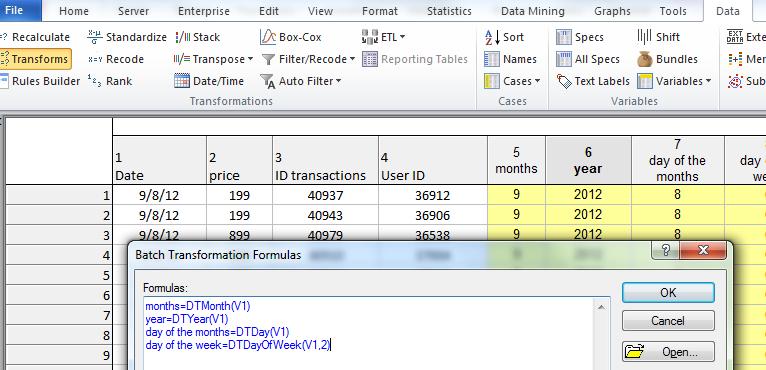The width and height of the screenshot is (766, 370).
Task: Click the Cases icon
Action: tap(491, 81)
